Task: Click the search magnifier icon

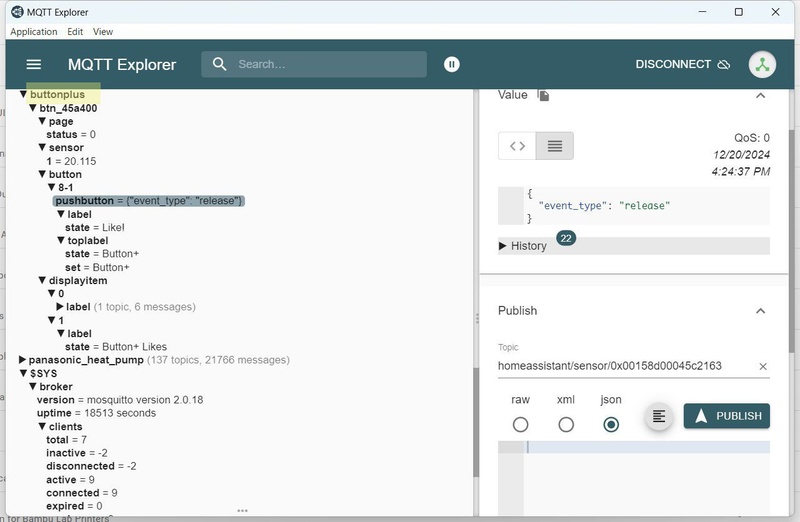Action: pyautogui.click(x=219, y=64)
